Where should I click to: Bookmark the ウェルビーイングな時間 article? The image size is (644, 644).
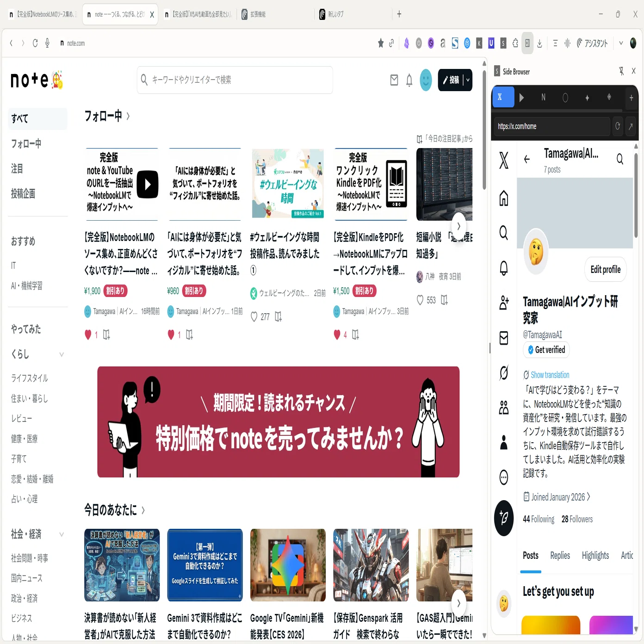point(278,317)
